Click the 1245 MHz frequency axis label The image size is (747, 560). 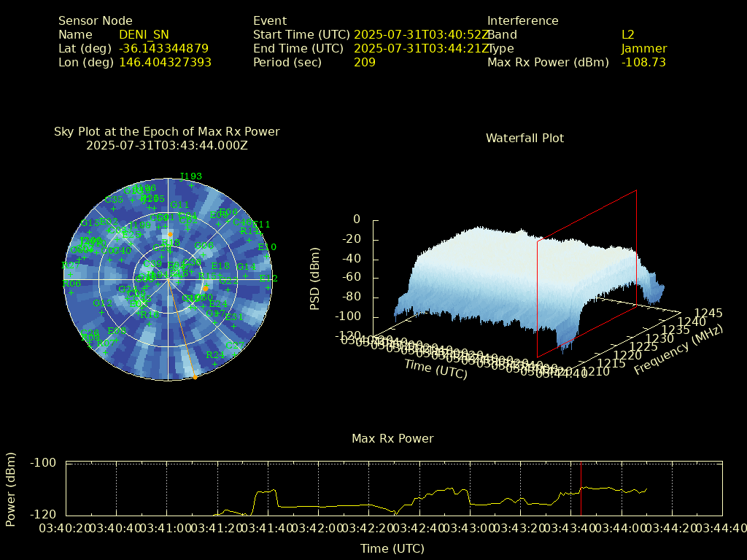(x=709, y=313)
